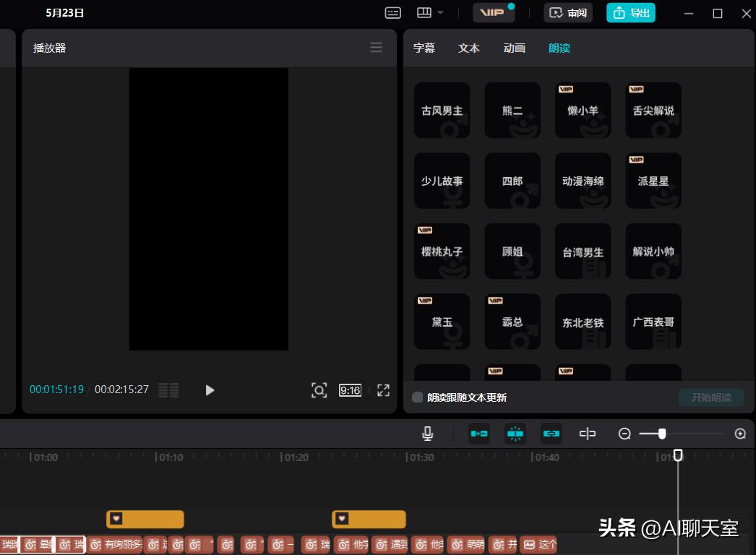
Task: Open keyboard shortcuts icon in title bar
Action: 392,13
